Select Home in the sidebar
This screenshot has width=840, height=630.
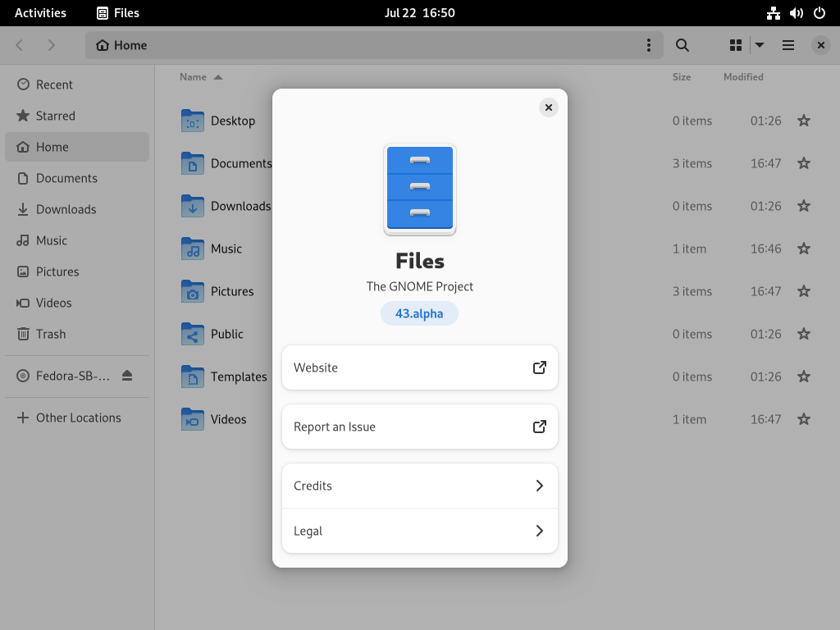tap(77, 147)
